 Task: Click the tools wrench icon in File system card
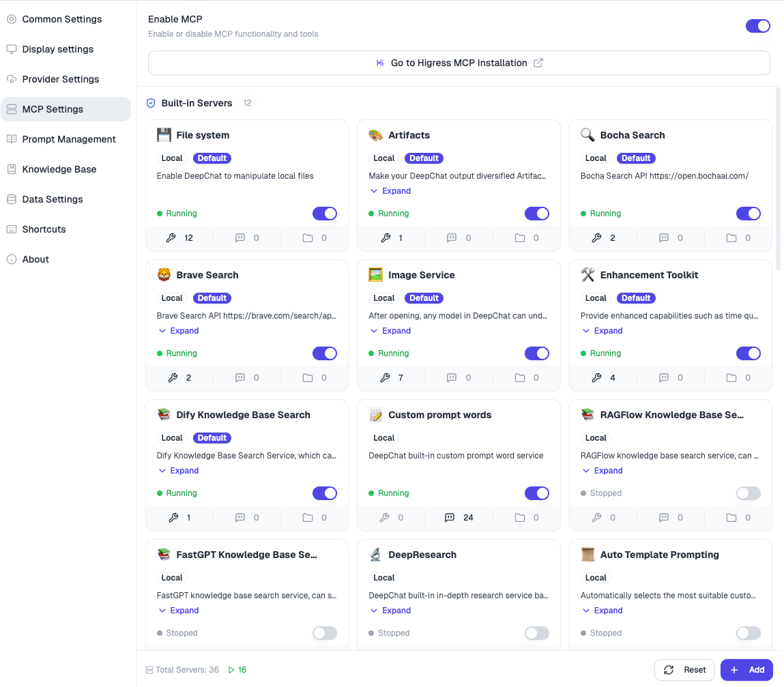click(x=171, y=238)
